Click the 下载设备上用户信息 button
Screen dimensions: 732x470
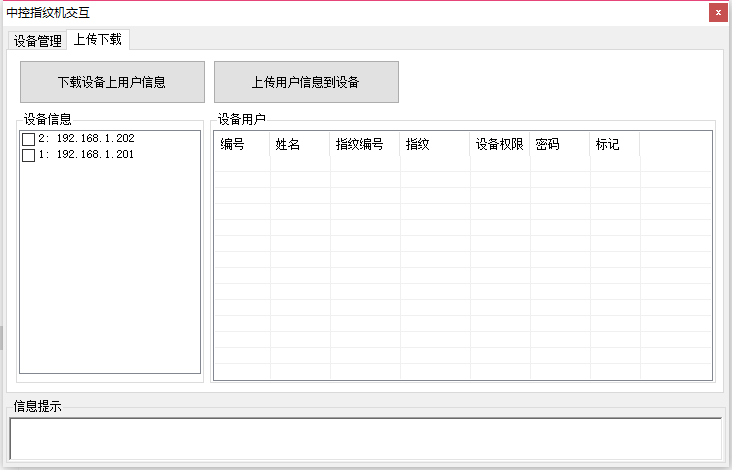point(112,82)
